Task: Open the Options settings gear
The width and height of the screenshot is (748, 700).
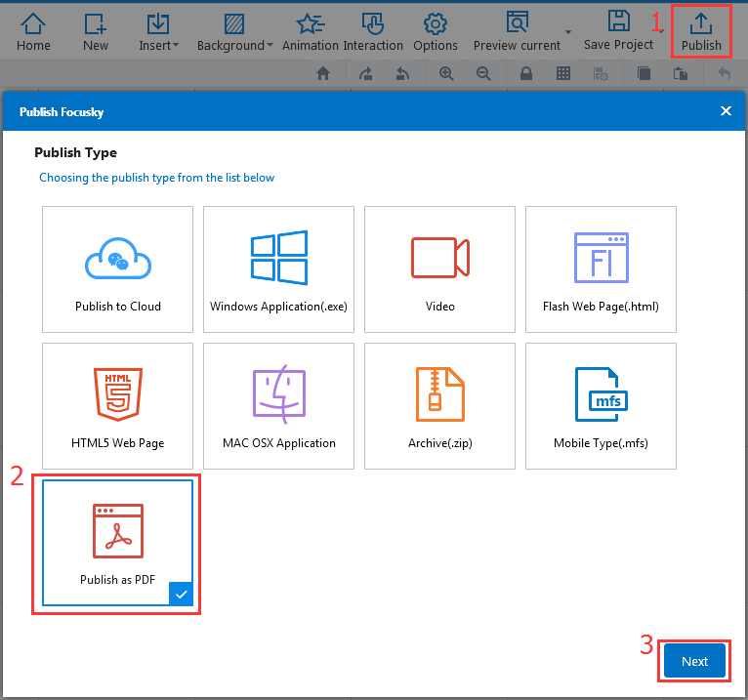Action: tap(436, 32)
